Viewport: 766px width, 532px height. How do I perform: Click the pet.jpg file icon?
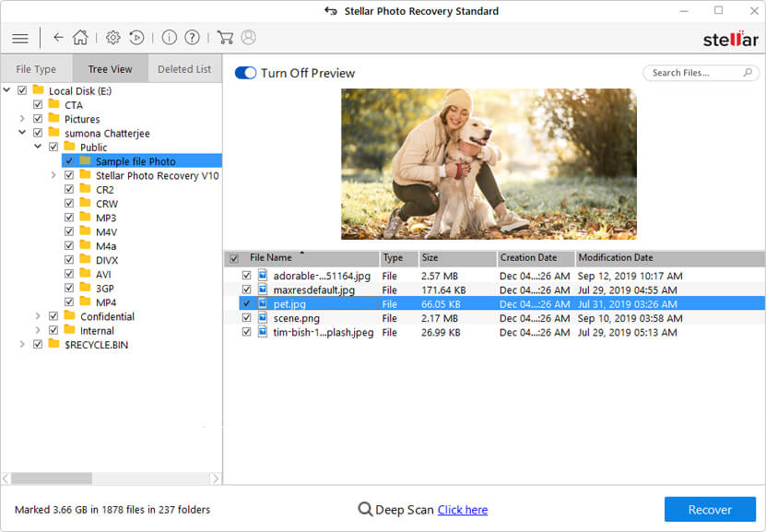(263, 303)
